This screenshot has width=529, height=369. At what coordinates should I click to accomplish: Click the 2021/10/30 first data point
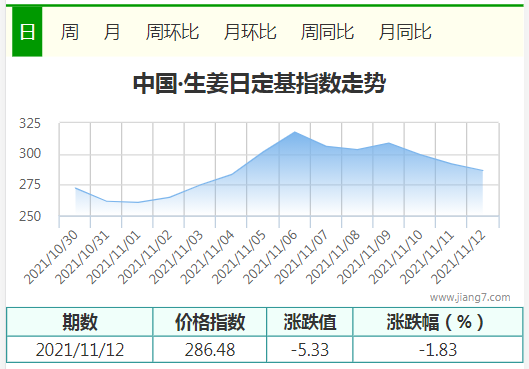point(75,188)
